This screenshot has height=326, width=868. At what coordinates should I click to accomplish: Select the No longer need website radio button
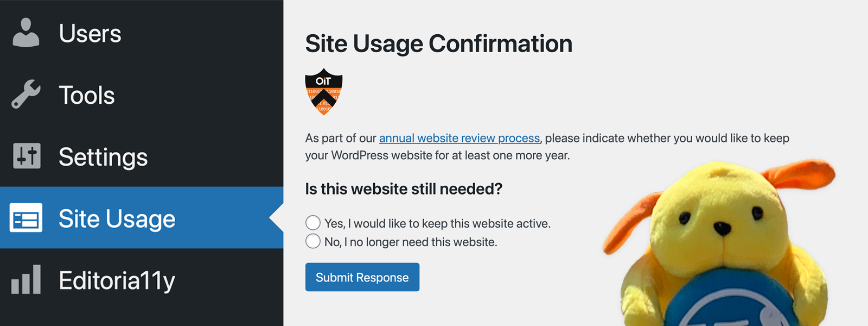click(313, 241)
